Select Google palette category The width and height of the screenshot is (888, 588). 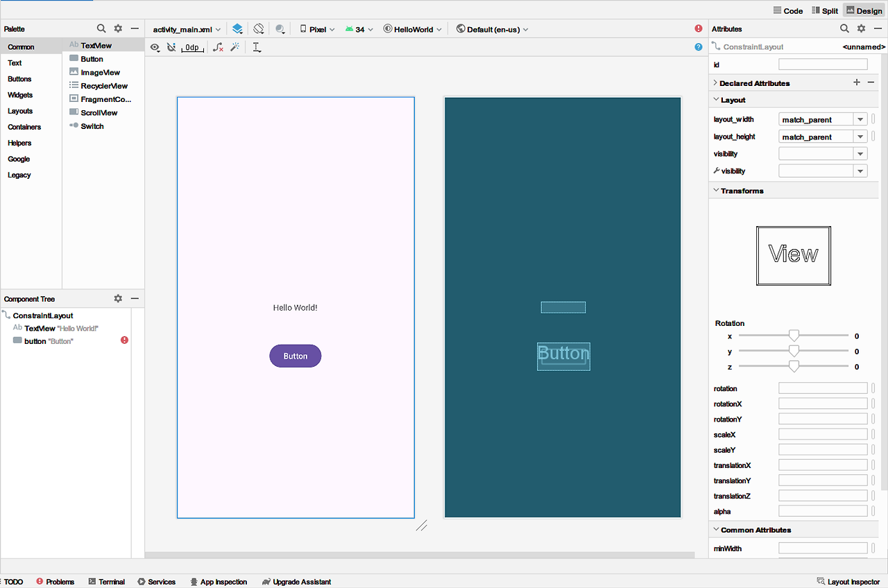31,159
